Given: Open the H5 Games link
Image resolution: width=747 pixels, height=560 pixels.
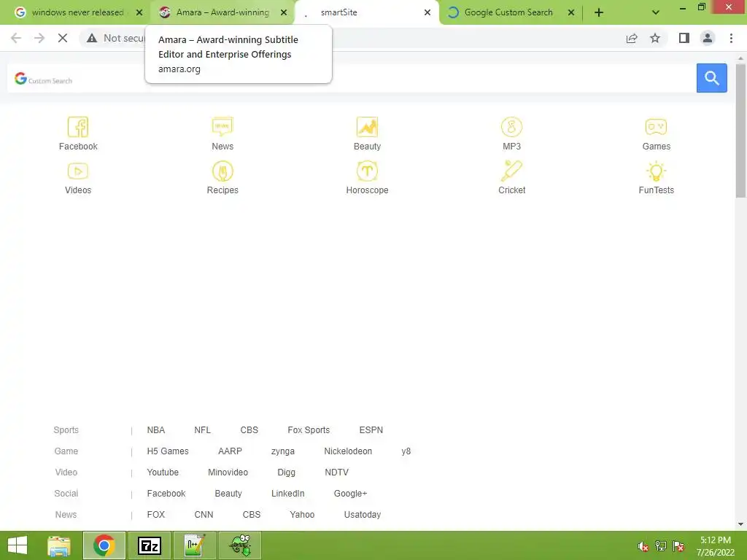Looking at the screenshot, I should (x=168, y=451).
